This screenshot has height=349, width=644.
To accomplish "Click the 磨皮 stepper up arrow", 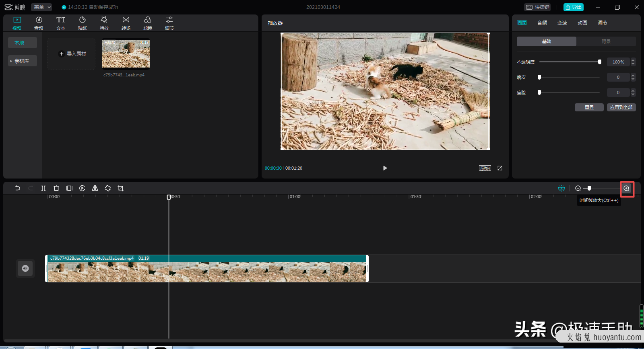I will tap(633, 76).
